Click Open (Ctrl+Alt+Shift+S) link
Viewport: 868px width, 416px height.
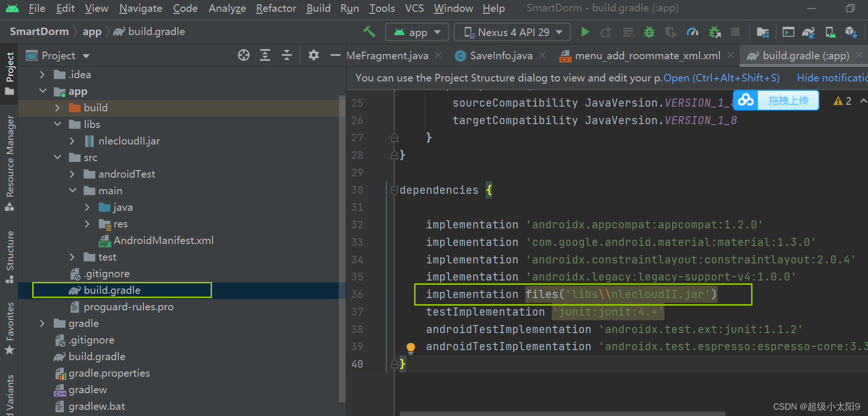click(721, 78)
